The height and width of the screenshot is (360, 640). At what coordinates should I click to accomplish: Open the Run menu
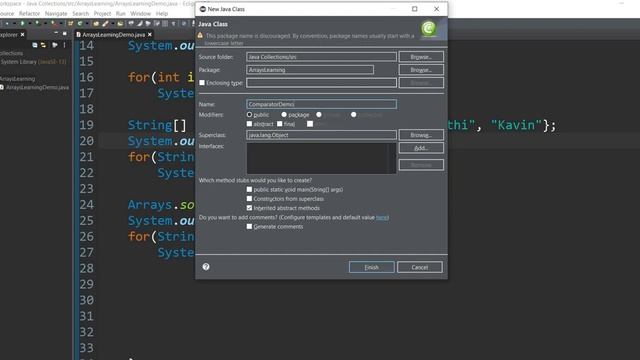pyautogui.click(x=120, y=13)
